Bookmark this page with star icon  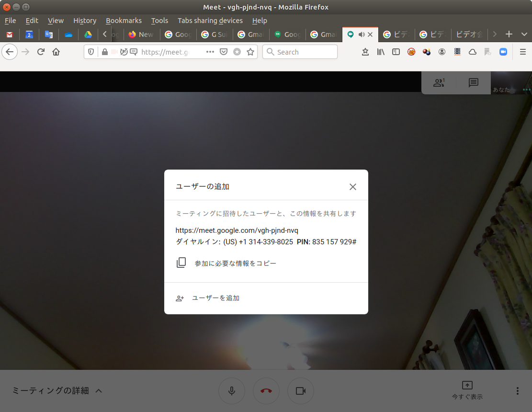[250, 52]
